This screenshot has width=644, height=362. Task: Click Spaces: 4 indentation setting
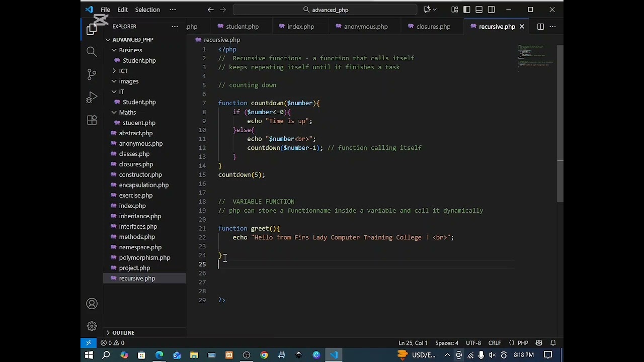(447, 343)
